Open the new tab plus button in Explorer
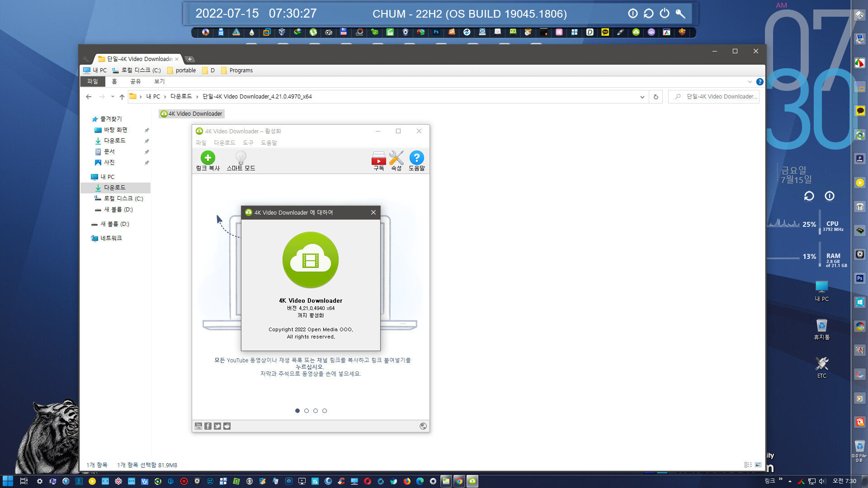This screenshot has height=488, width=868. [x=190, y=59]
